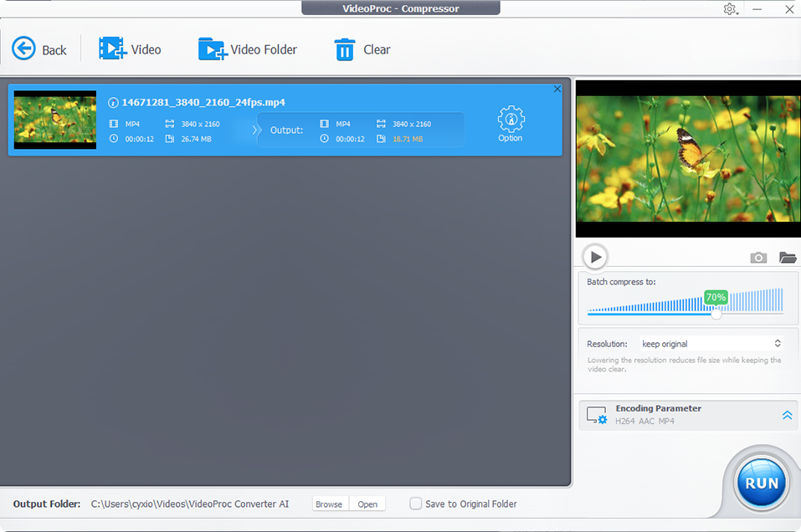
Task: Play the preview video
Action: (595, 257)
